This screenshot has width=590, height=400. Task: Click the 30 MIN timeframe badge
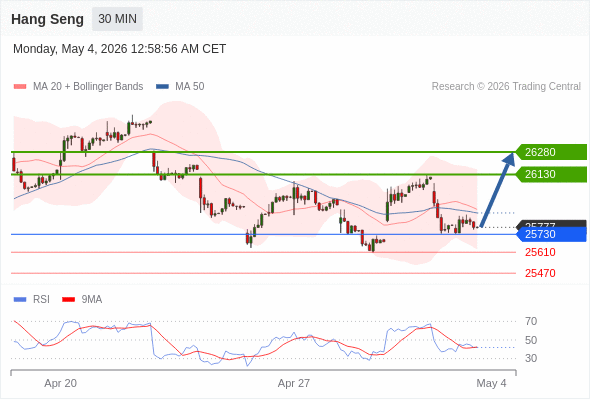point(117,19)
